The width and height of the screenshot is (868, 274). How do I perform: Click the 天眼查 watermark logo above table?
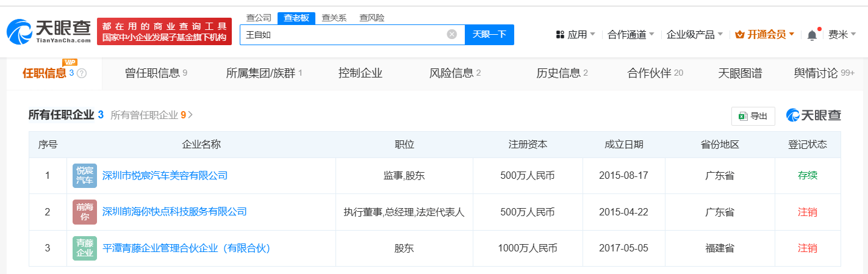coord(813,115)
